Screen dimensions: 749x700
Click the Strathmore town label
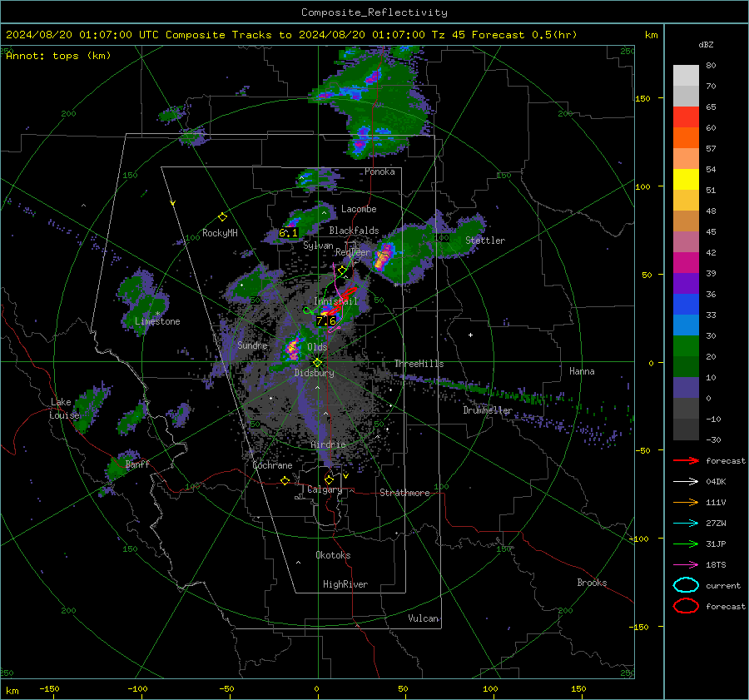[404, 493]
